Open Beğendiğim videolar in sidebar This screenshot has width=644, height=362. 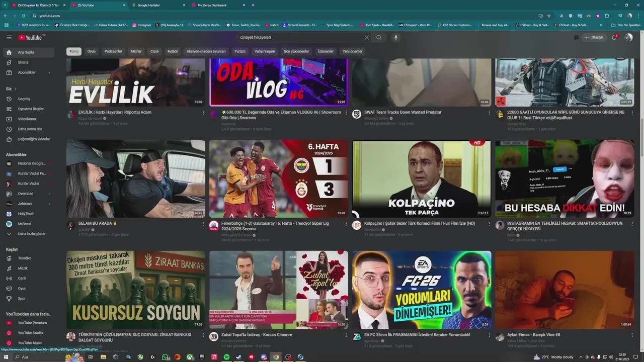tap(29, 139)
